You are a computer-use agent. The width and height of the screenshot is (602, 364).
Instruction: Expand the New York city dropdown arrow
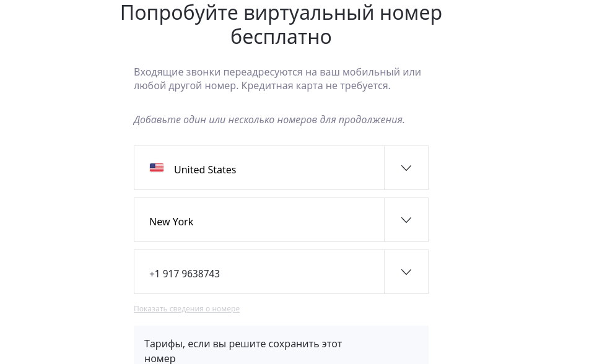tap(406, 220)
